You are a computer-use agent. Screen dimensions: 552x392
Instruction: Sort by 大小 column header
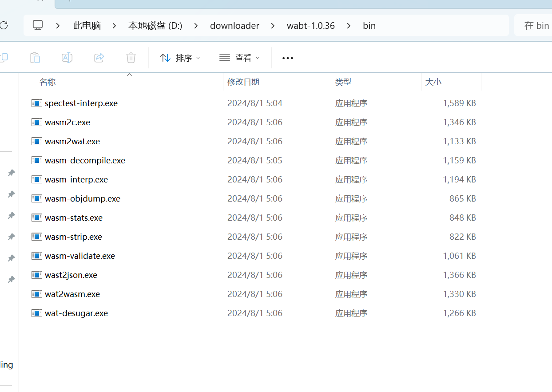click(x=433, y=82)
